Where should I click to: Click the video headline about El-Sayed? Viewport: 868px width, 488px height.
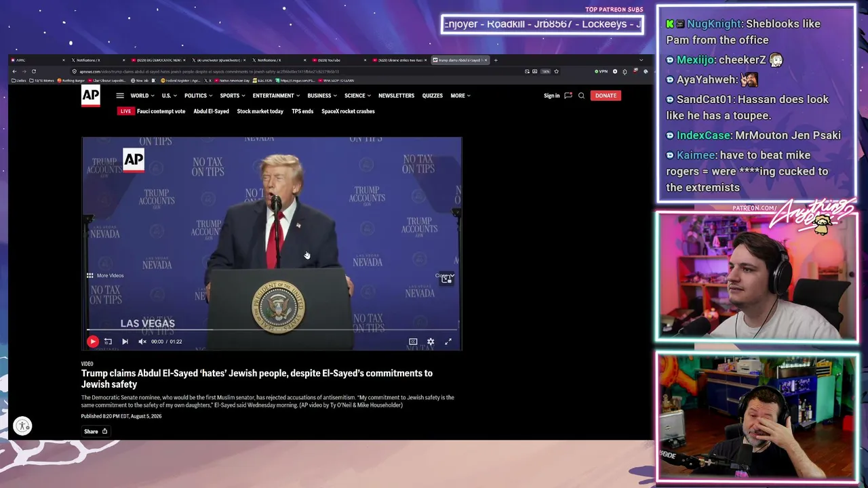pos(257,379)
